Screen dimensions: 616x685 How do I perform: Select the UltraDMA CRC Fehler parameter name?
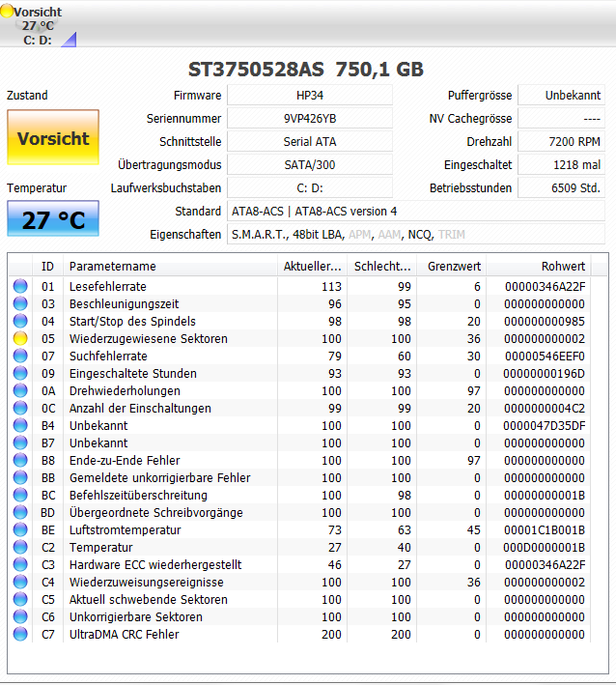click(x=124, y=634)
